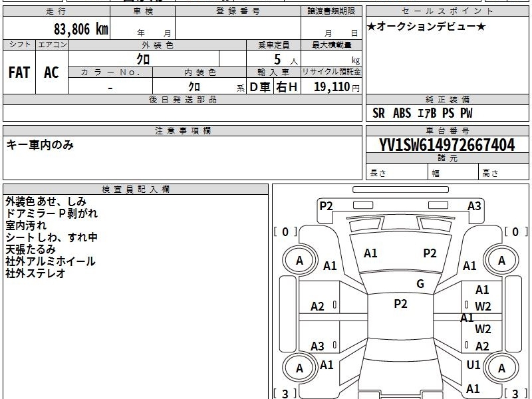Click the 走行 column header

click(57, 11)
